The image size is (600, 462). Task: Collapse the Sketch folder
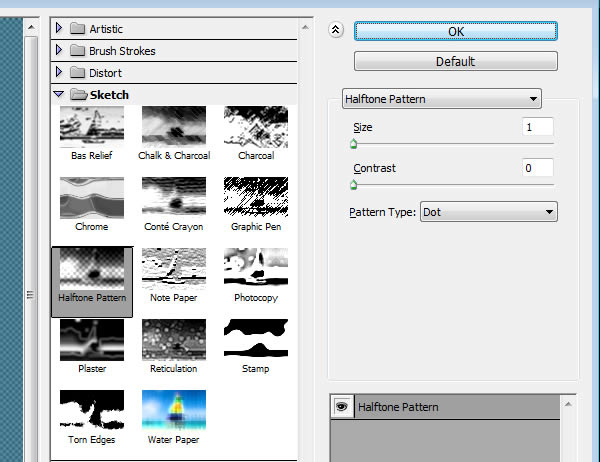[x=59, y=94]
